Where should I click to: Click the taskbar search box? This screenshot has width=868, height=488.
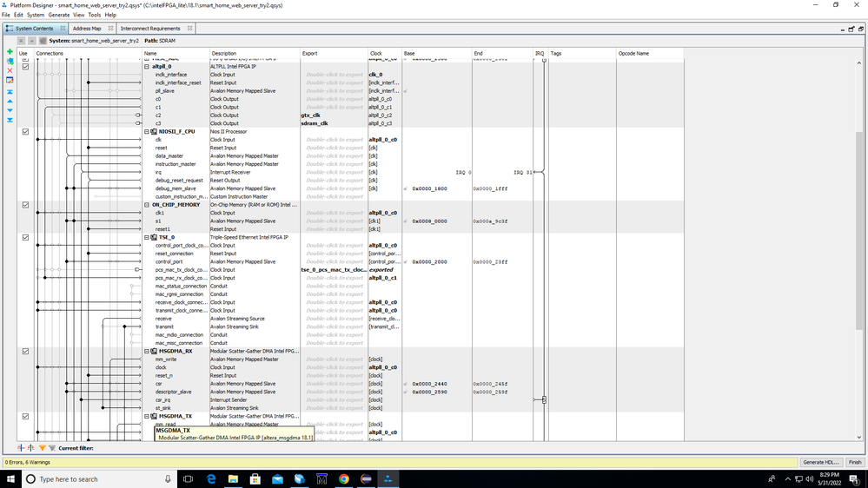coord(100,479)
